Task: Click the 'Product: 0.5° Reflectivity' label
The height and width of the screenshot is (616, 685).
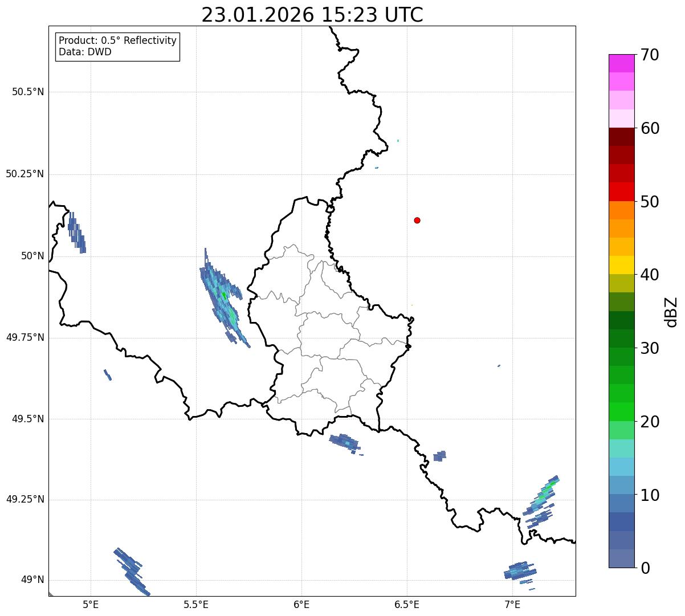Action: [x=117, y=41]
